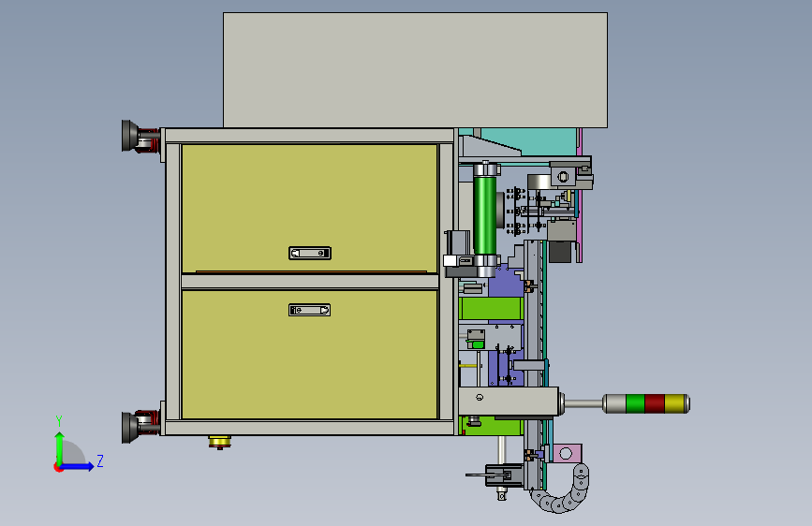Select the lower yellow cabinet door
Image resolution: width=812 pixels, height=526 pixels.
point(309,355)
